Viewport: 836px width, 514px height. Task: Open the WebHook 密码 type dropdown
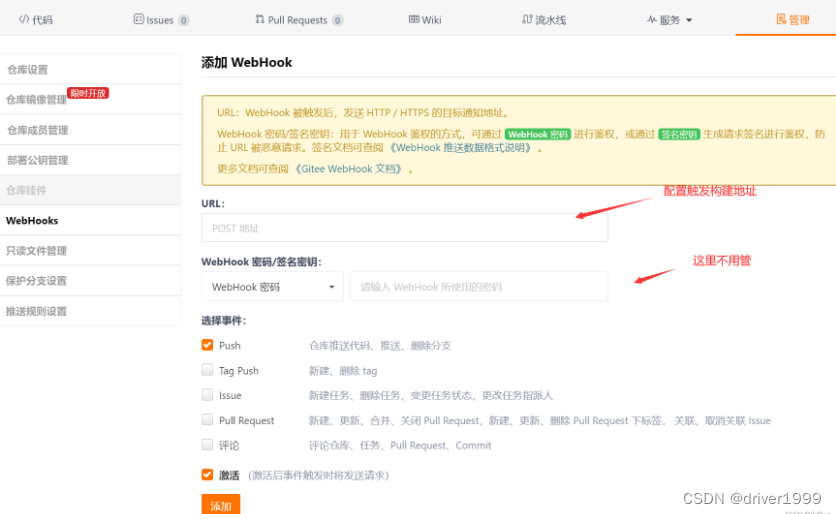pos(272,286)
